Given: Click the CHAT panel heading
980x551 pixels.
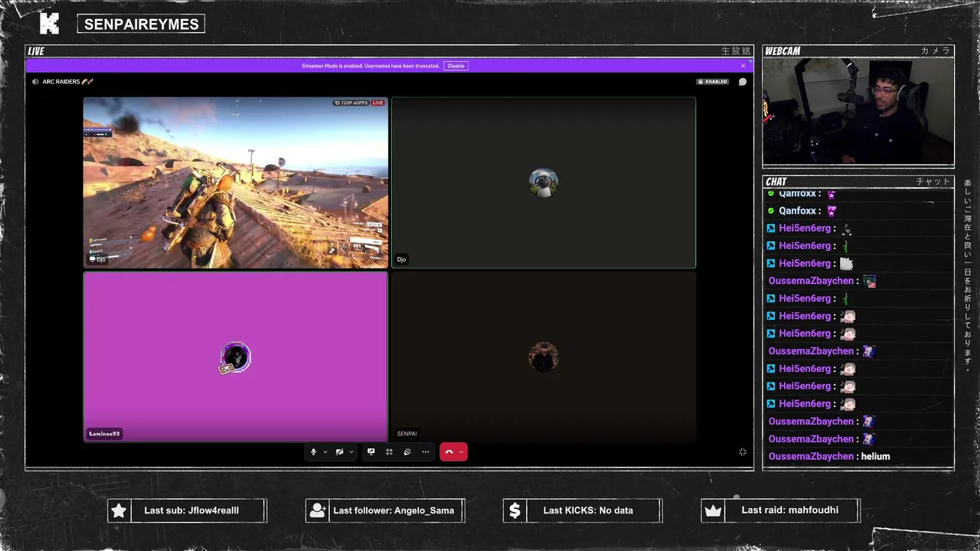Looking at the screenshot, I should (x=776, y=181).
